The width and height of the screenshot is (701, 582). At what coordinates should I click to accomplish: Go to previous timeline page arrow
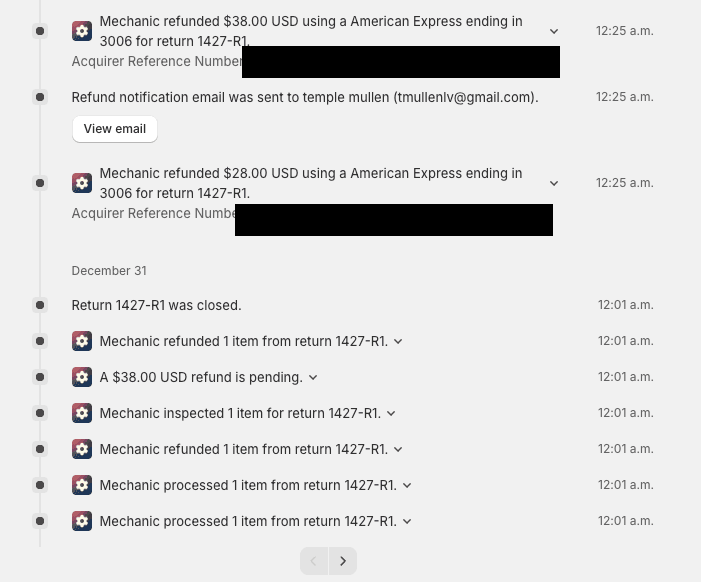pyautogui.click(x=314, y=561)
